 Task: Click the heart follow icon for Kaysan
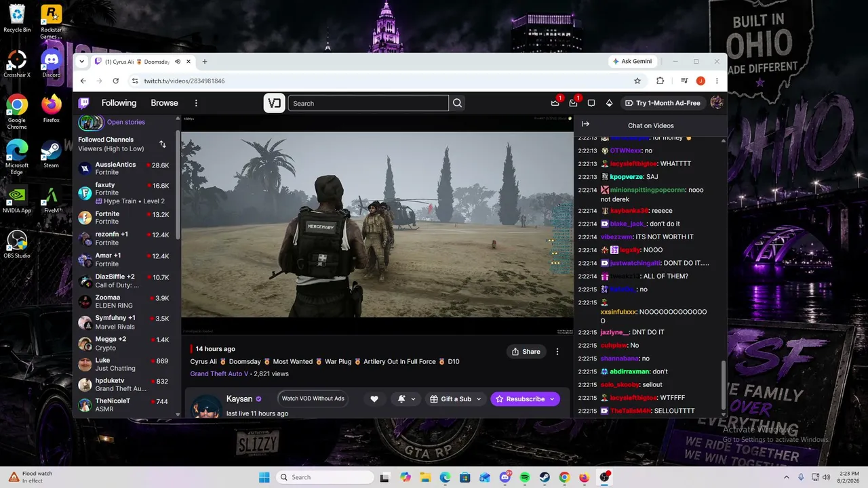(x=374, y=399)
